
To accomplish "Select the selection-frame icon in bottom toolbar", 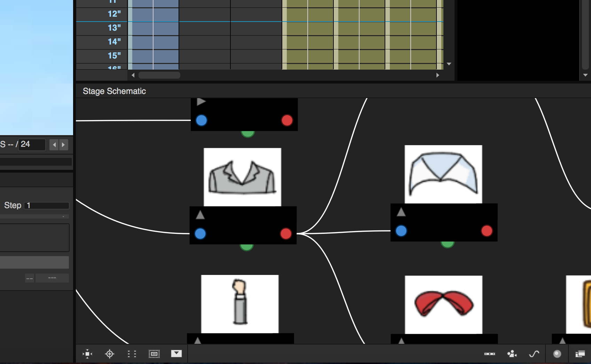I will click(154, 354).
